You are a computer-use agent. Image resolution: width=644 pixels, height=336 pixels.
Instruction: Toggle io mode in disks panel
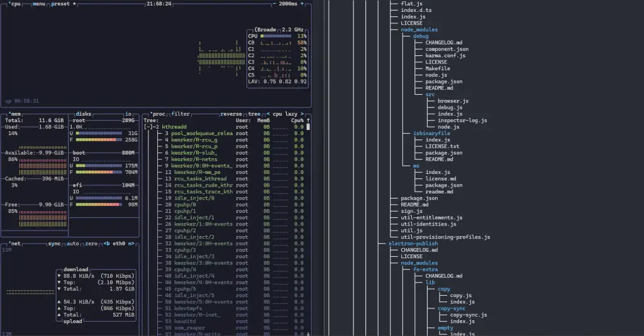coord(128,114)
